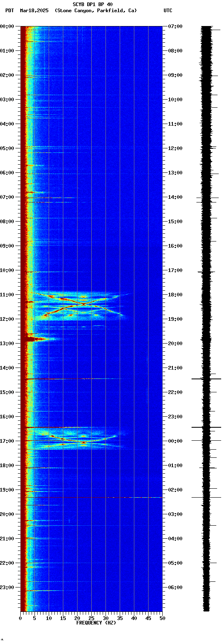Click the 'UTC' timezone label
This screenshot has width=224, height=644.
[x=168, y=11]
